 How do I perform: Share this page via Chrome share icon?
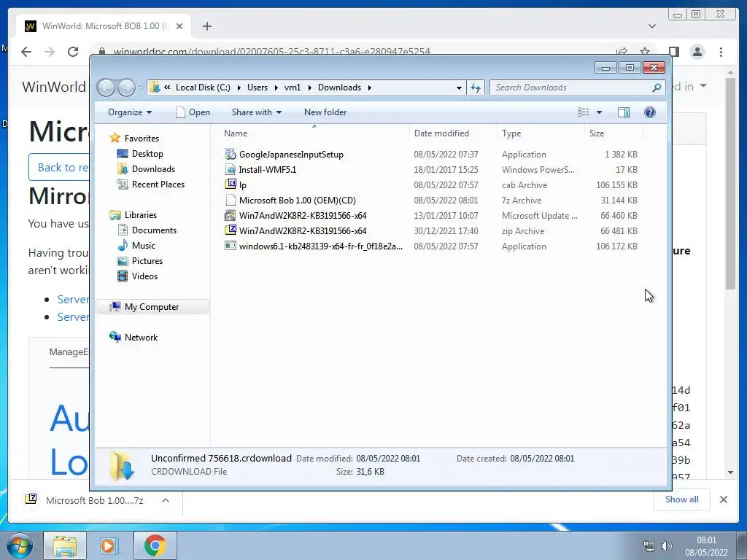click(622, 52)
